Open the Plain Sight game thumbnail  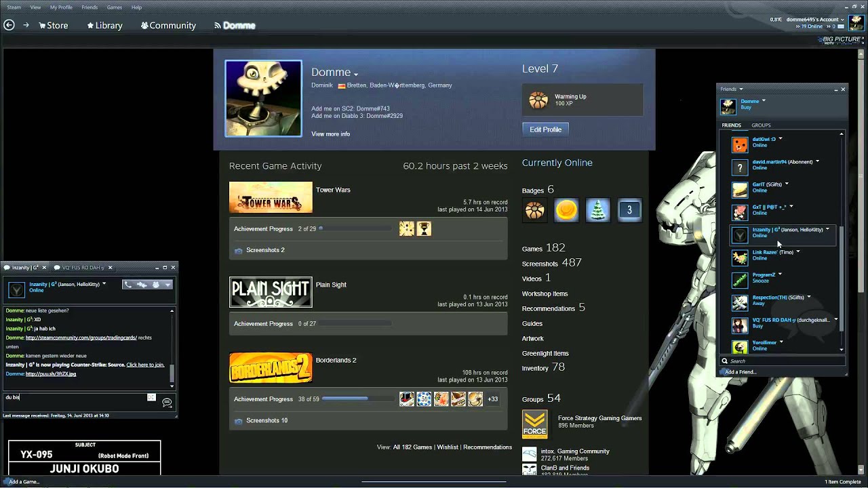[271, 293]
